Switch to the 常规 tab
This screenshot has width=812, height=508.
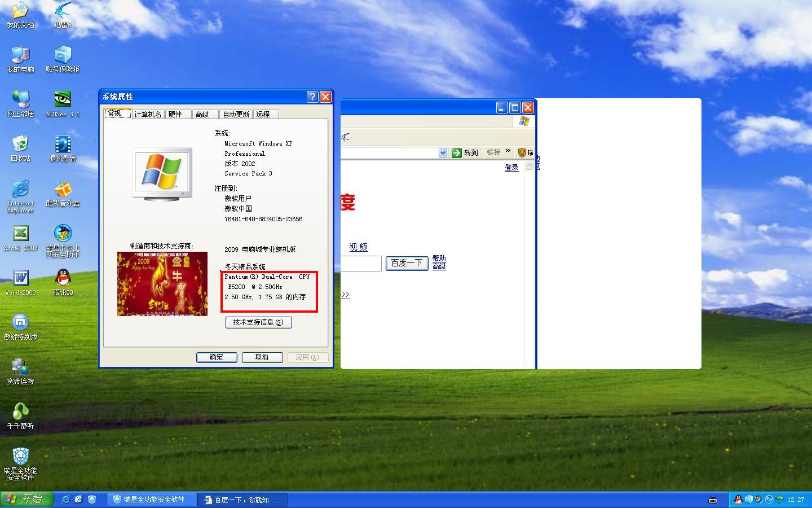117,113
